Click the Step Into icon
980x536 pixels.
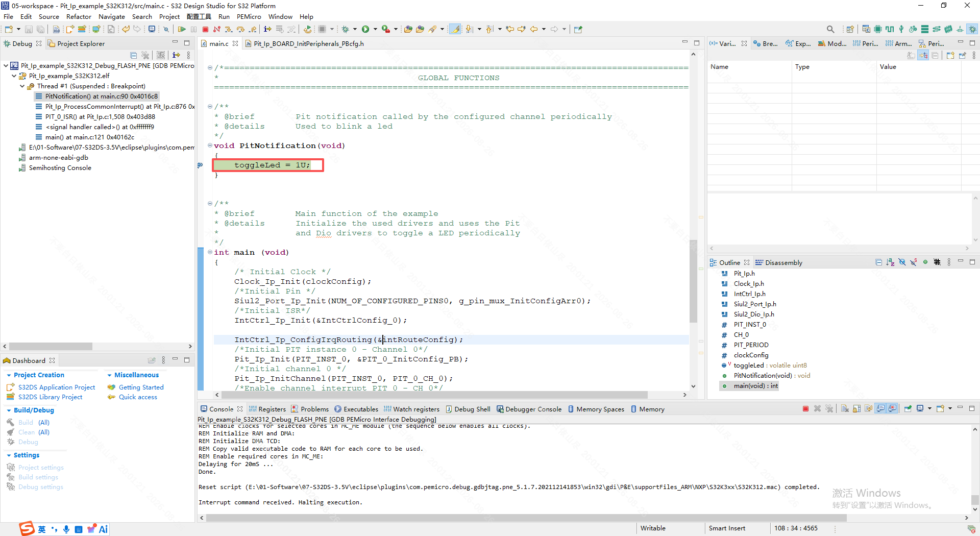tap(228, 29)
